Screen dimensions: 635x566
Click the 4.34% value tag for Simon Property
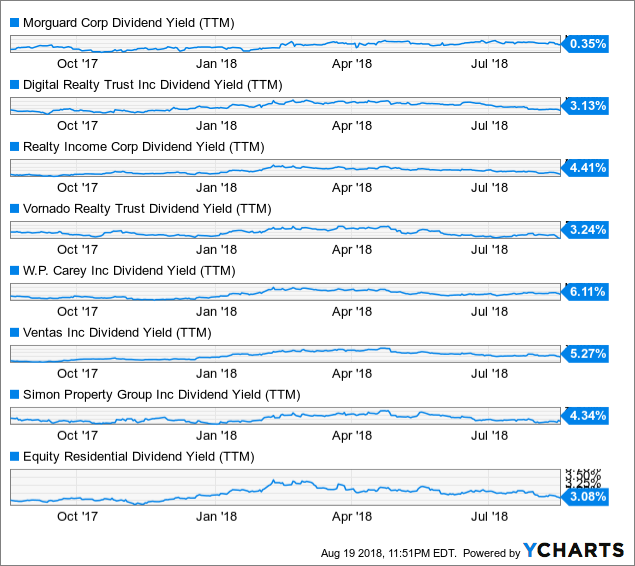(x=585, y=415)
